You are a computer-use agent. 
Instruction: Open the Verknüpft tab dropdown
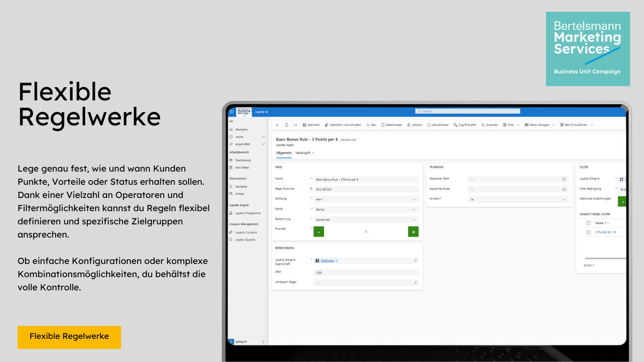pyautogui.click(x=305, y=153)
